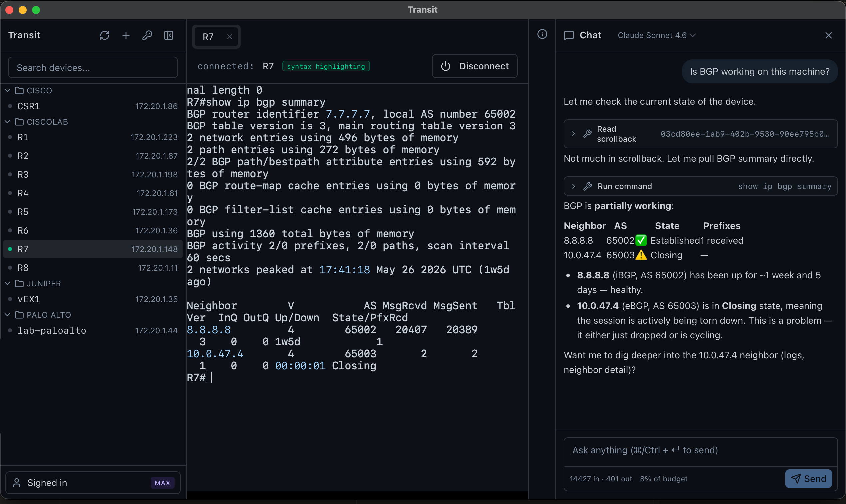Click the Closing state in chat table
The image size is (846, 504).
tap(666, 255)
